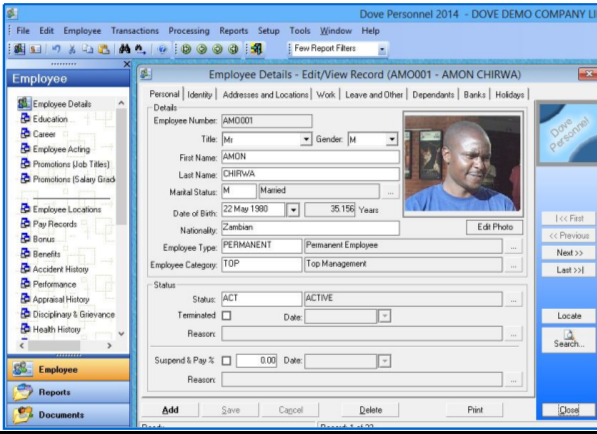The image size is (597, 434).
Task: Click the Search... button
Action: pyautogui.click(x=569, y=340)
